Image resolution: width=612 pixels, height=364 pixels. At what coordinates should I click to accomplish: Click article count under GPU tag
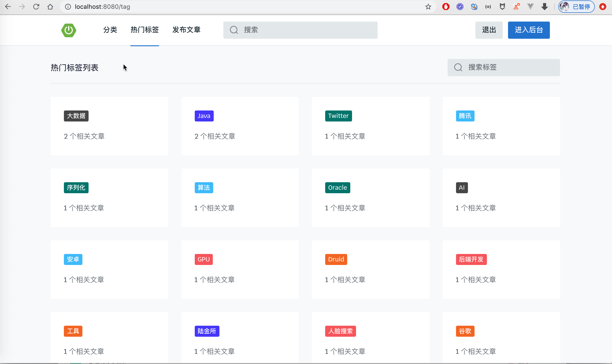coord(215,280)
